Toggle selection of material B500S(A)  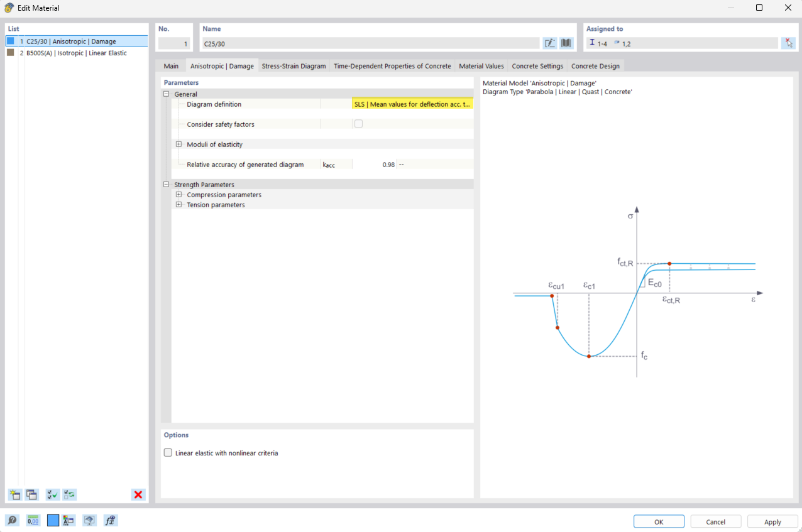click(x=9, y=53)
